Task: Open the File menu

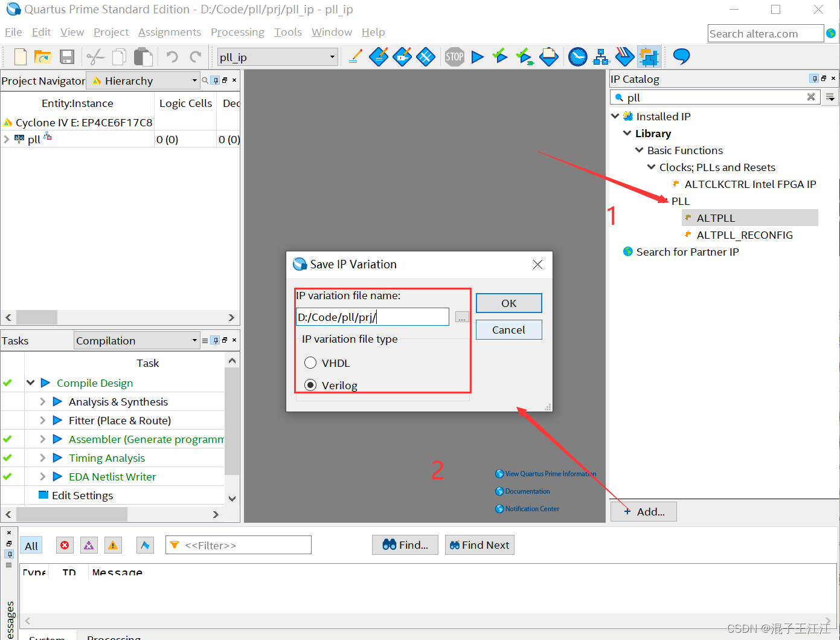Action: [13, 32]
